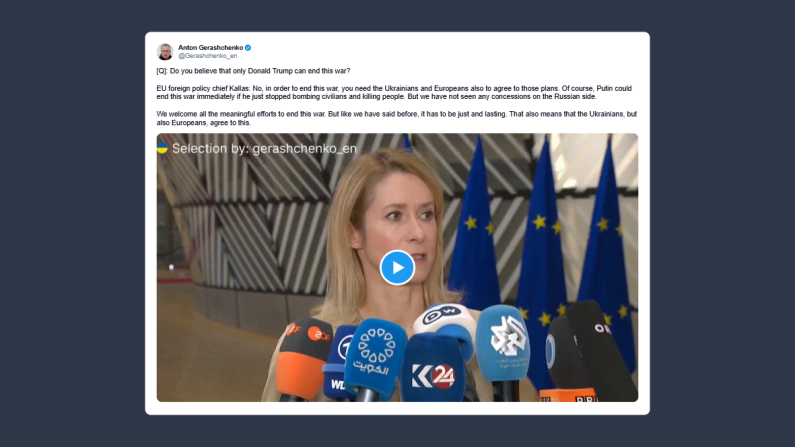Click the WDR microphone label

point(337,384)
